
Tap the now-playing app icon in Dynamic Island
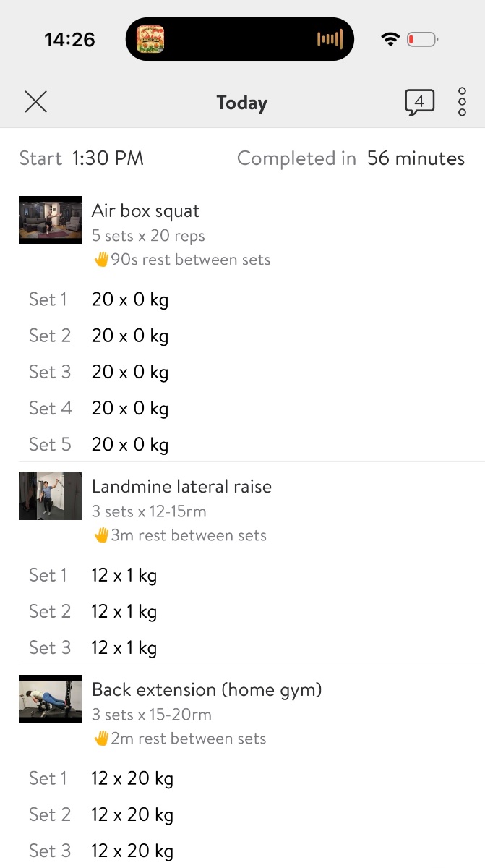(x=150, y=39)
